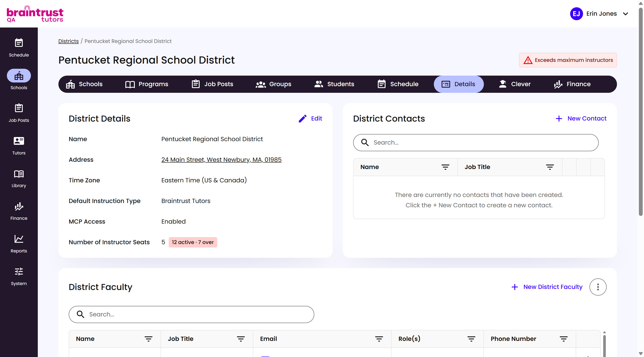Image resolution: width=644 pixels, height=357 pixels.
Task: Switch to the Job Posts tab
Action: pos(213,84)
